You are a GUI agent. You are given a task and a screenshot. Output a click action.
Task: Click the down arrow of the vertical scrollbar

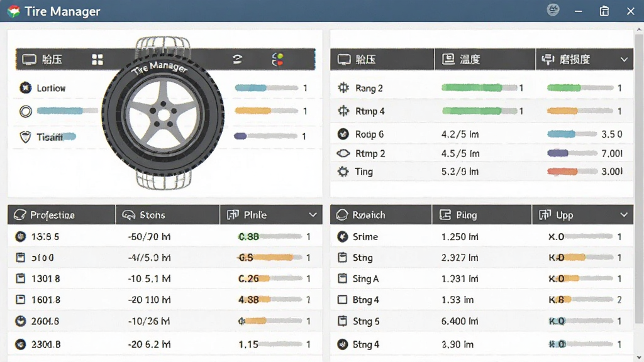tap(639, 358)
